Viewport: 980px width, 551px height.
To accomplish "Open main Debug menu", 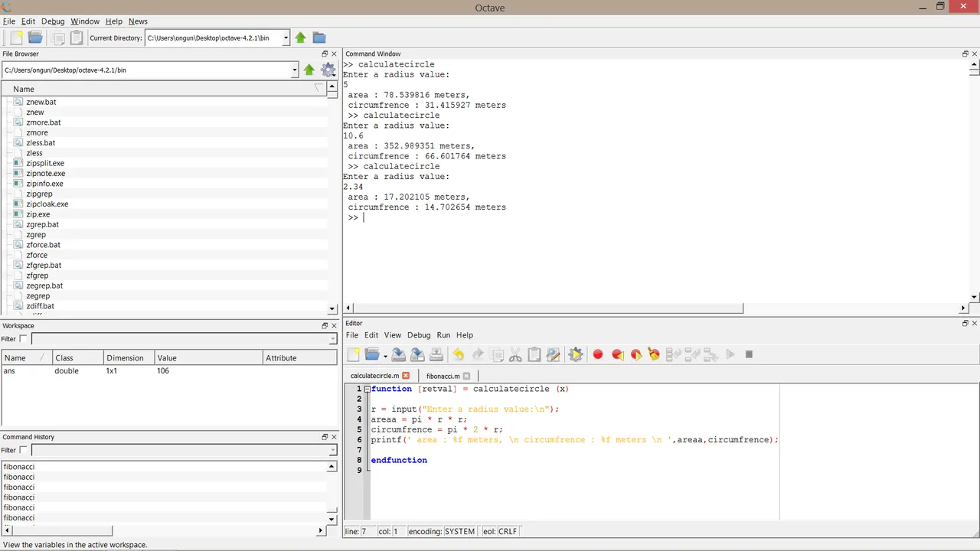I will pyautogui.click(x=53, y=21).
